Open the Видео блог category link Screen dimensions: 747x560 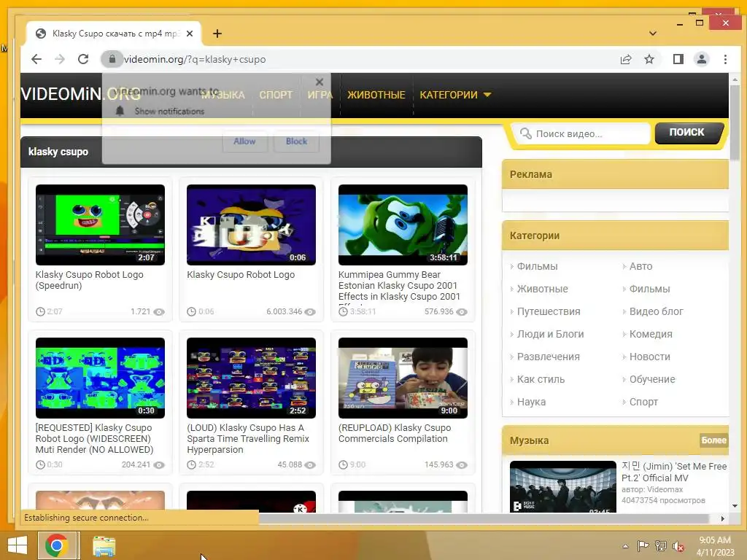click(x=656, y=311)
